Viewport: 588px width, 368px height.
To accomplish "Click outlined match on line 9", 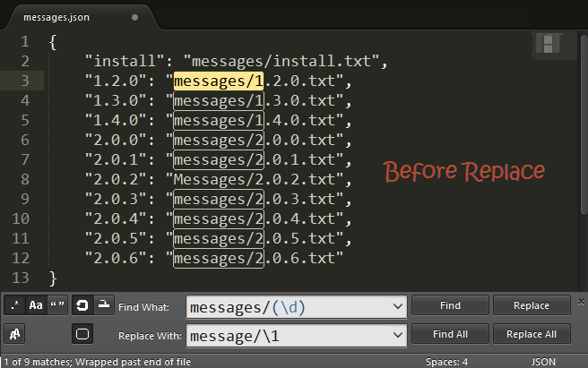I will [219, 200].
